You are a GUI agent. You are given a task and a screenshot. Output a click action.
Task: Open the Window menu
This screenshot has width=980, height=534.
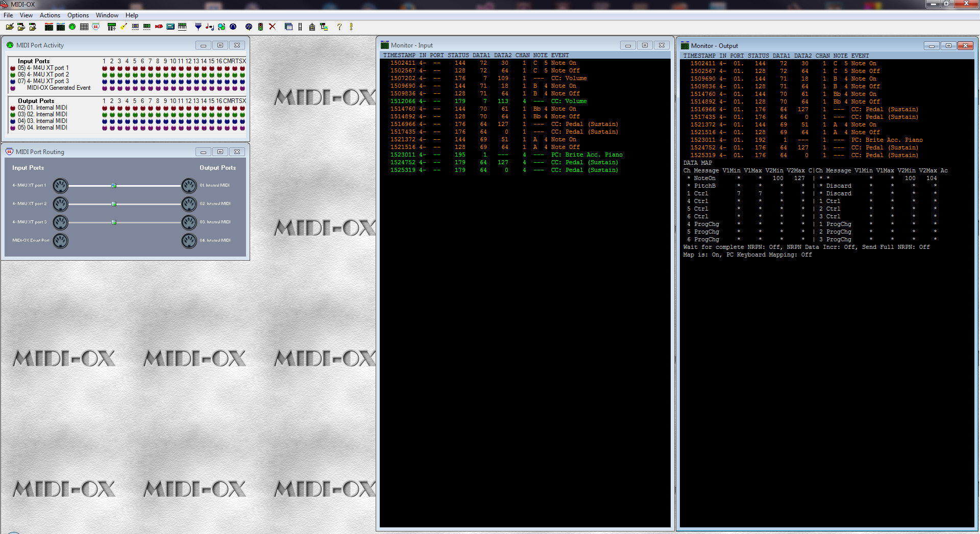point(107,15)
